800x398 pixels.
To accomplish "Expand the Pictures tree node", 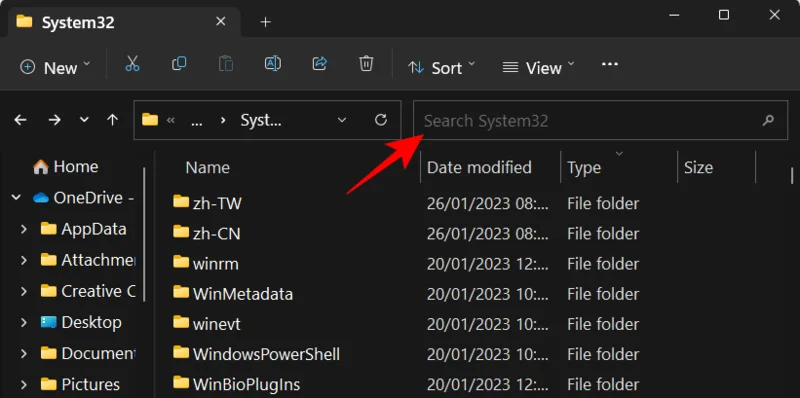I will (x=23, y=384).
